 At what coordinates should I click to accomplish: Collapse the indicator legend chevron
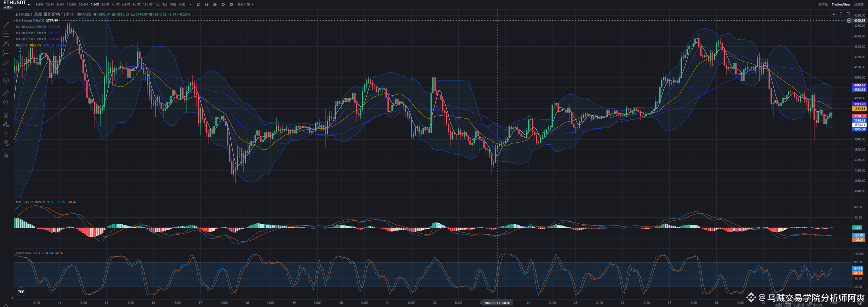(20, 52)
